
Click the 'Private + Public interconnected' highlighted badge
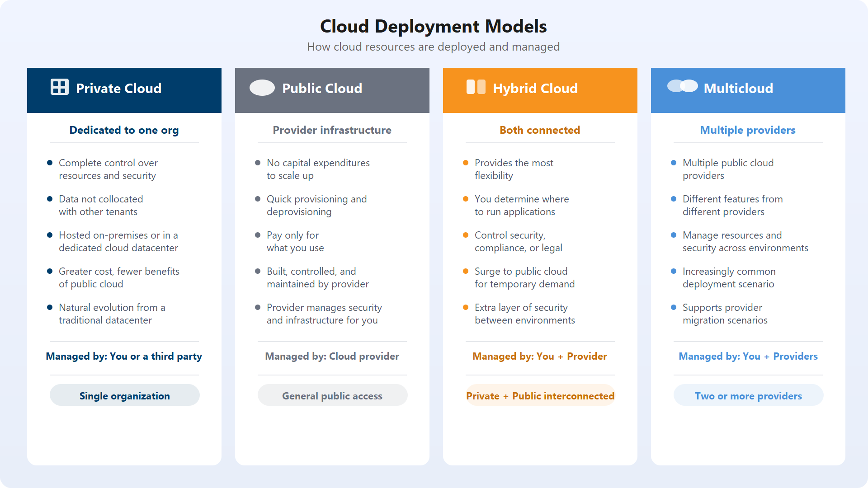point(540,395)
